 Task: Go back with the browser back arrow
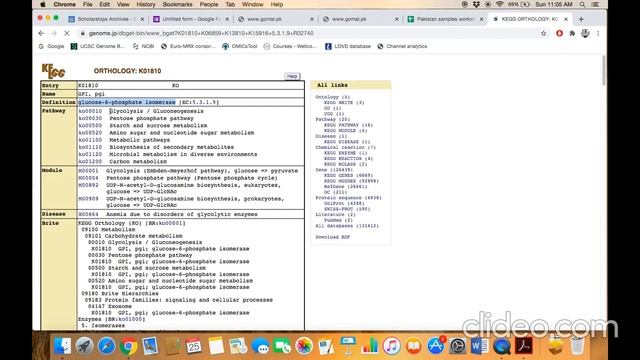41,33
